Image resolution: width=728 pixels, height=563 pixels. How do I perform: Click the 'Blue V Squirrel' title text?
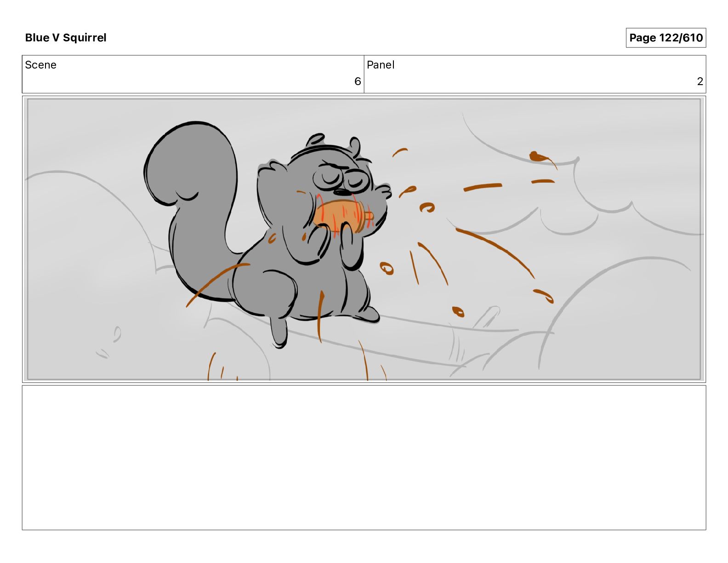(66, 38)
